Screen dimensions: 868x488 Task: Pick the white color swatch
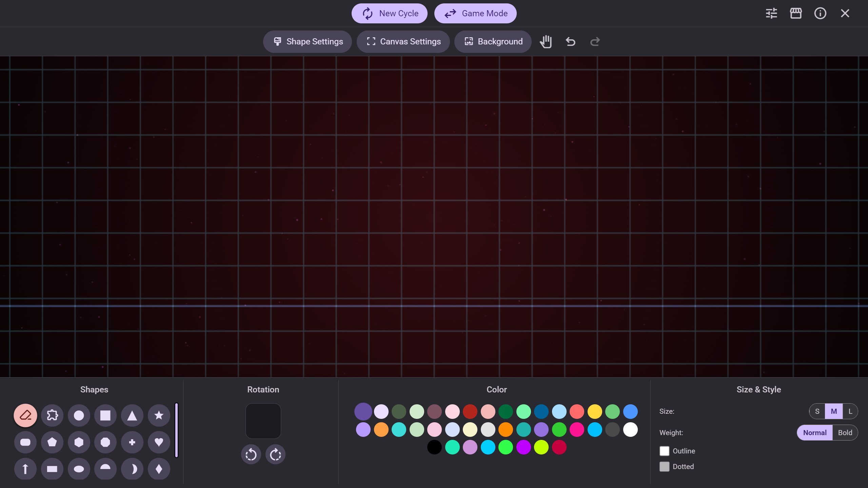coord(630,429)
